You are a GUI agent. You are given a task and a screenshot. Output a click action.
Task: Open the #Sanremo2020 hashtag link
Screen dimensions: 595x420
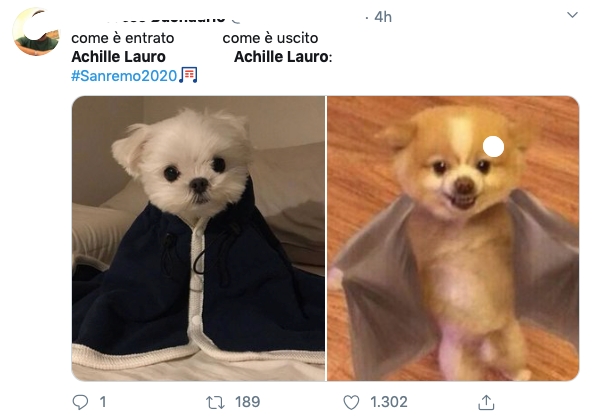124,76
